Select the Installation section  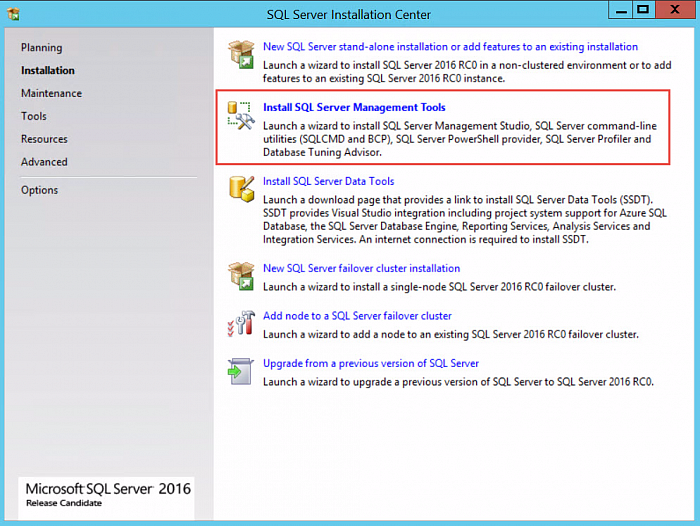48,70
